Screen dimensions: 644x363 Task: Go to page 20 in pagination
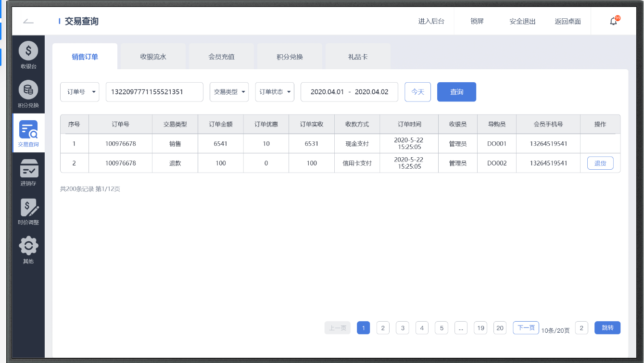500,328
